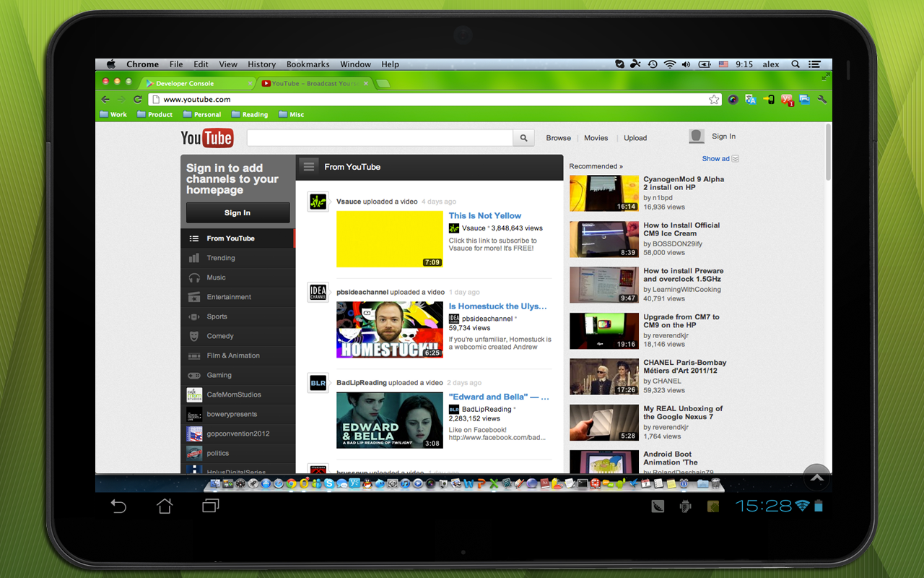Click the US flag input source icon
This screenshot has width=924, height=578.
[723, 64]
